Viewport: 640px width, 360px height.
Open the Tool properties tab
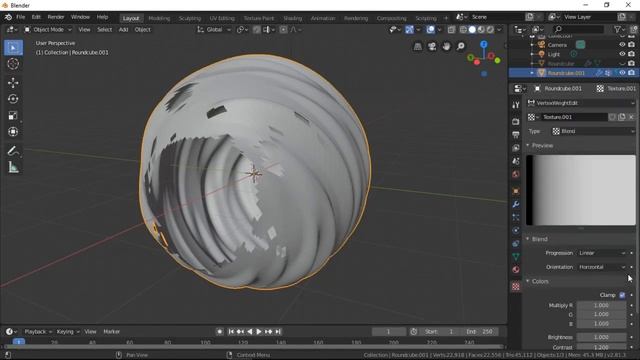click(x=516, y=105)
